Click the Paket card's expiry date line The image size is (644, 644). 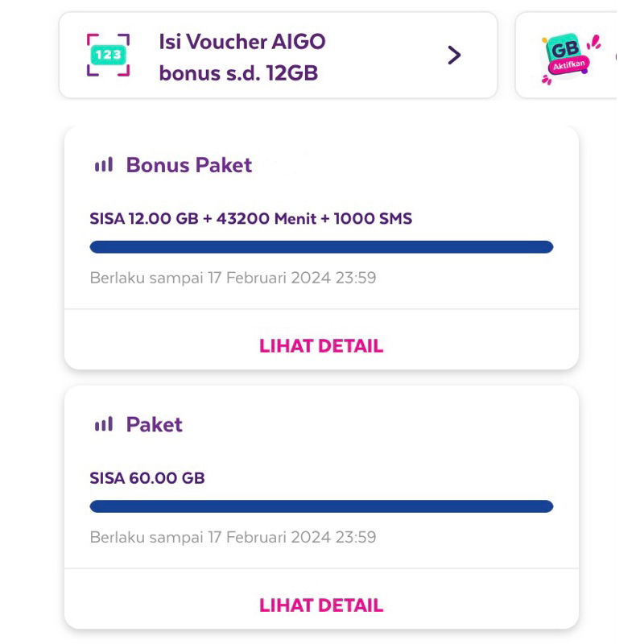coord(233,538)
